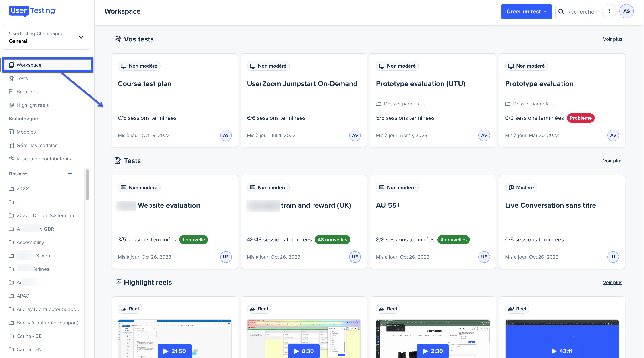Add a new folder with the Dossiers plus icon

click(x=70, y=174)
